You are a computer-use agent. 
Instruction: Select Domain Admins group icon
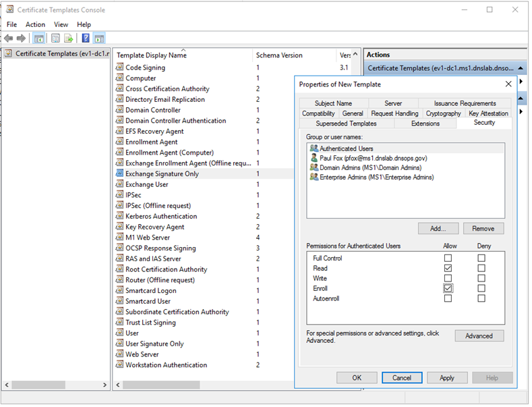(314, 167)
